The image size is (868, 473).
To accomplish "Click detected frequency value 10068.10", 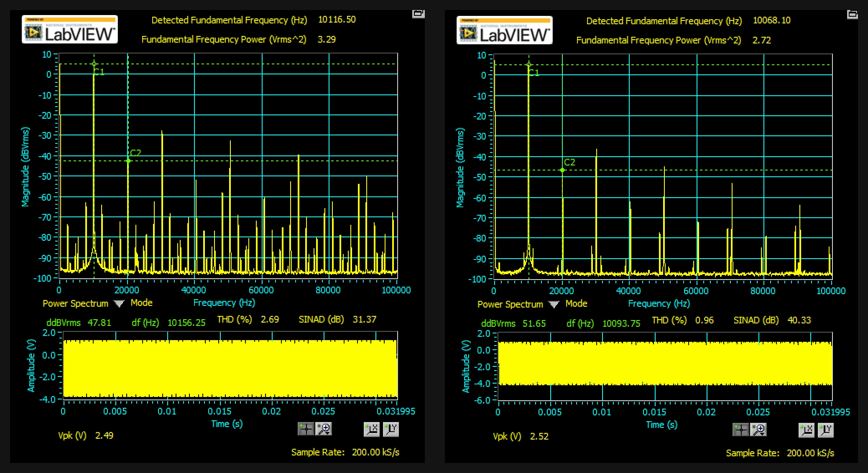I will point(772,20).
